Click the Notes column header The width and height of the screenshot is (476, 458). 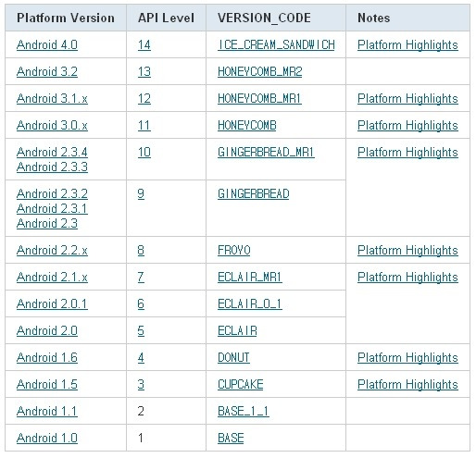tap(407, 18)
